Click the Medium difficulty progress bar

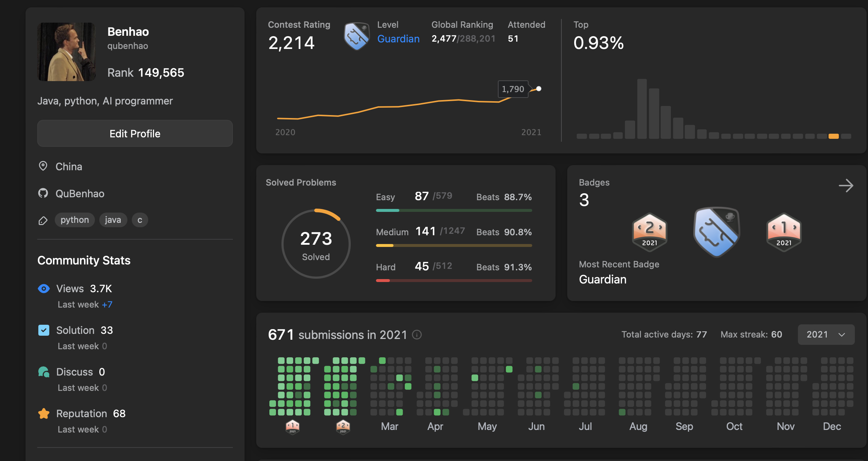click(454, 245)
